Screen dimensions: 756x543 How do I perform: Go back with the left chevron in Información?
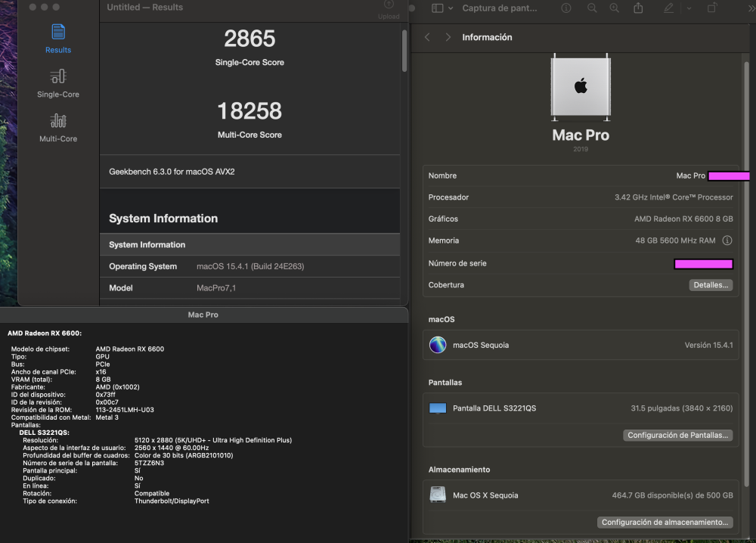(427, 37)
